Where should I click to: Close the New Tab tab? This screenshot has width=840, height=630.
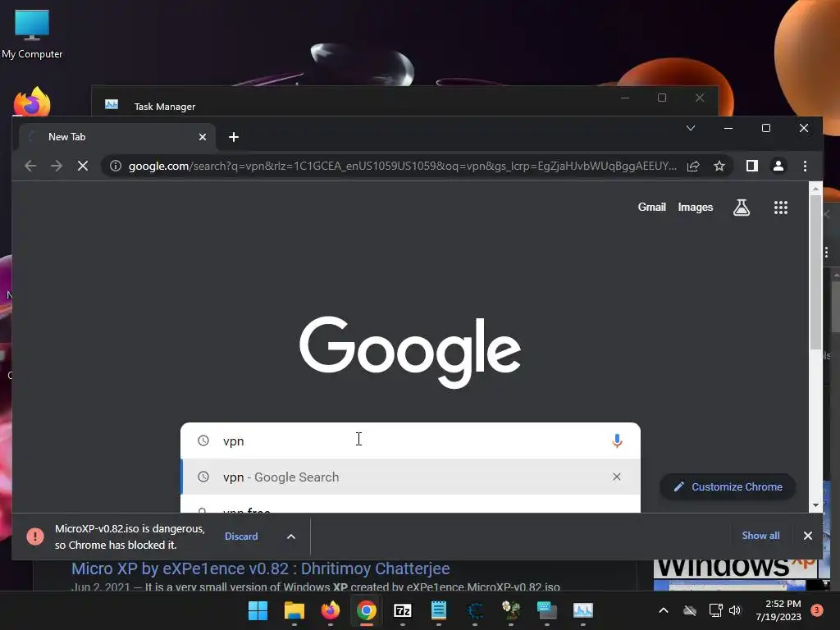[203, 137]
